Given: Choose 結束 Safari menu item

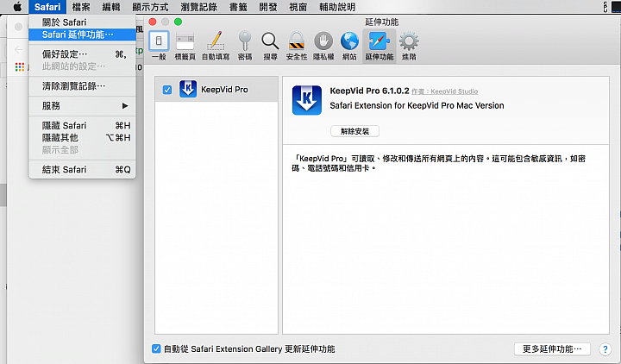Looking at the screenshot, I should pos(82,170).
